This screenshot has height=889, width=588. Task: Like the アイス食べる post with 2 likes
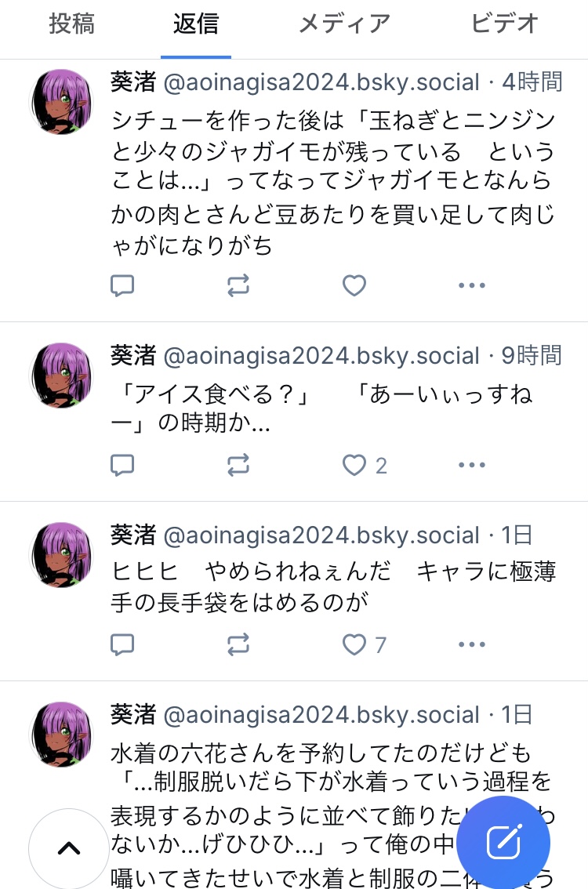click(365, 466)
